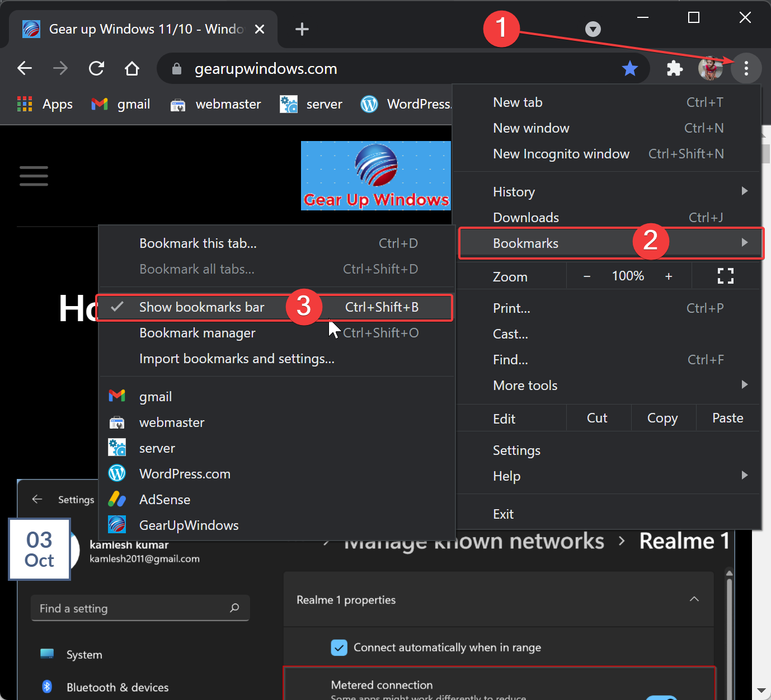This screenshot has width=771, height=700.
Task: Open New Incognito window
Action: [608, 154]
